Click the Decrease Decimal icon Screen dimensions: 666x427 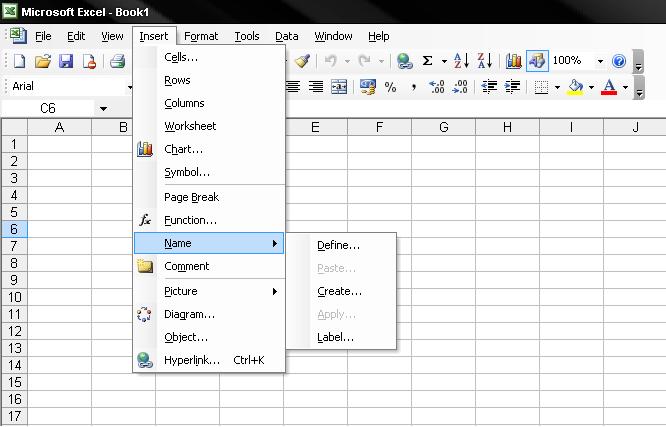click(x=460, y=87)
